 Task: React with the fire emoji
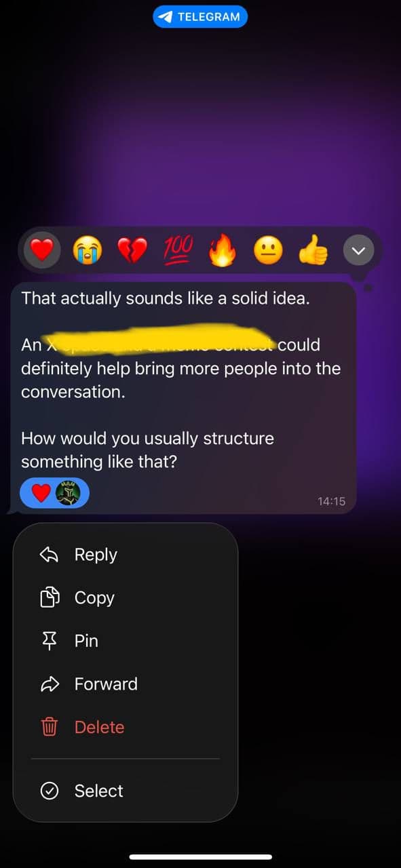point(223,252)
